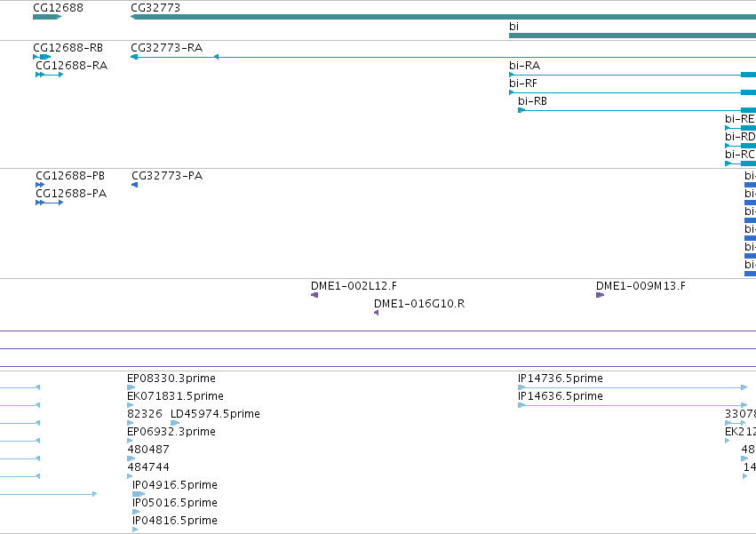Click the IP04816.5prime feature label
Viewport: 756px width, 534px height.
click(175, 521)
